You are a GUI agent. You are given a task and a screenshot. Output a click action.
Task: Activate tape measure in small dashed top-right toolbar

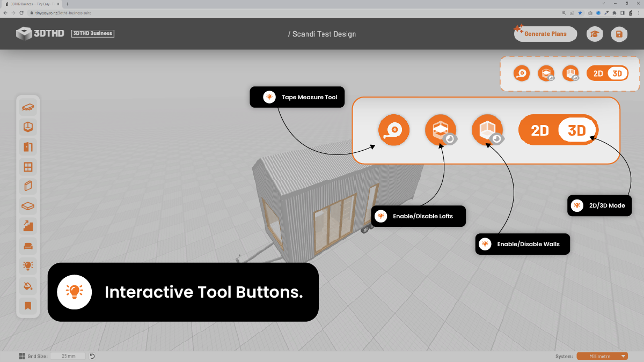coord(521,73)
